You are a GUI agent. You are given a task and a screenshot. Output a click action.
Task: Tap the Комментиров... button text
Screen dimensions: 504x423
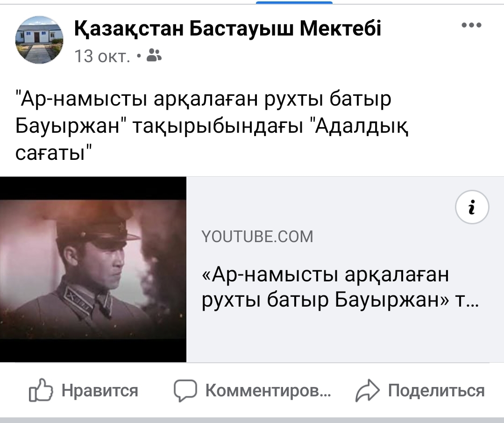(268, 390)
